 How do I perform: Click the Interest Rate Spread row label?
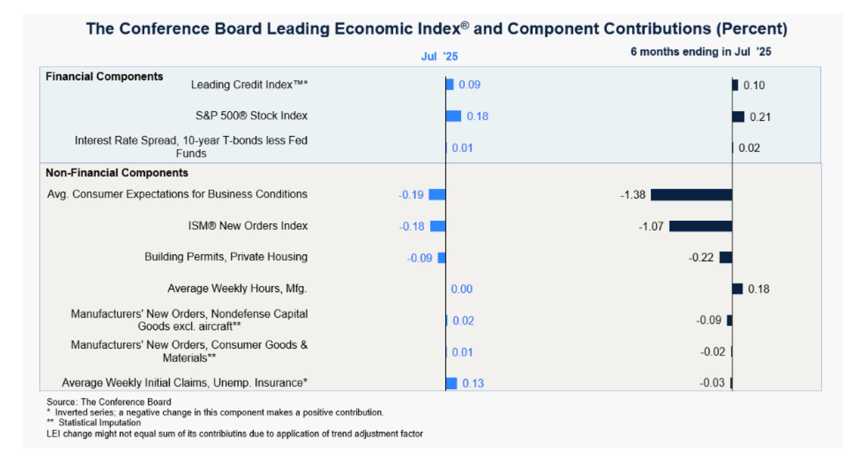[191, 147]
